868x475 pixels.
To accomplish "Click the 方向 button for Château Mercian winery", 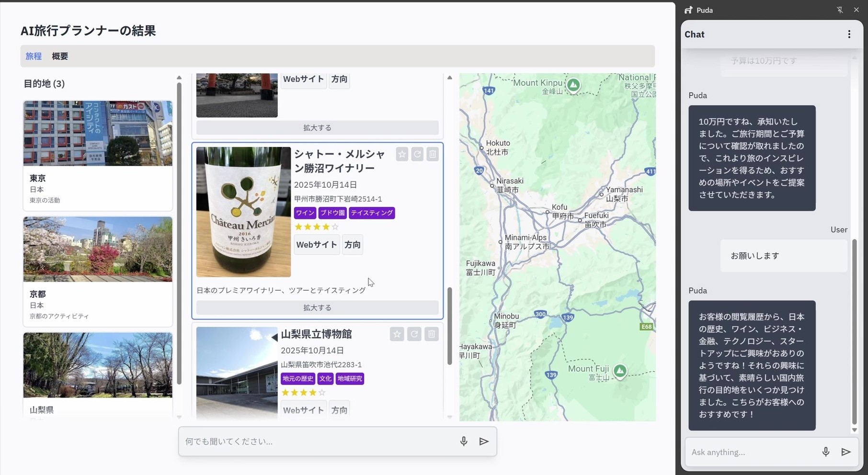I will coord(352,245).
